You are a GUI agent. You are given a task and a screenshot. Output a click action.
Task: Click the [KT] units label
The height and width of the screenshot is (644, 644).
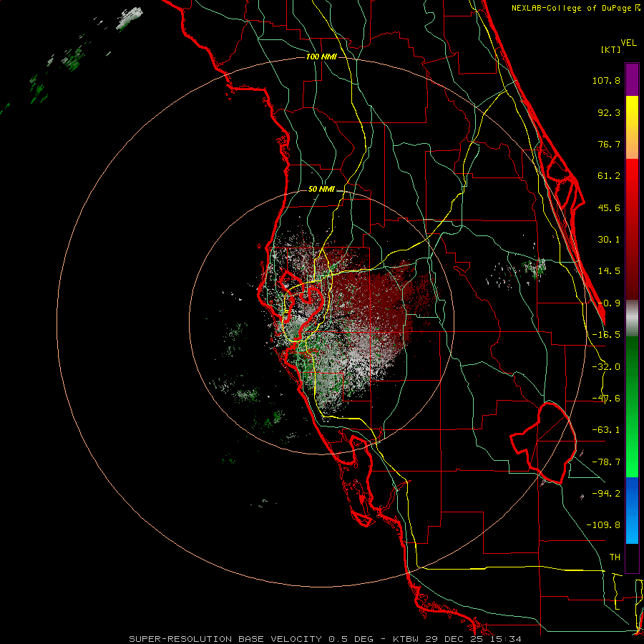click(611, 49)
